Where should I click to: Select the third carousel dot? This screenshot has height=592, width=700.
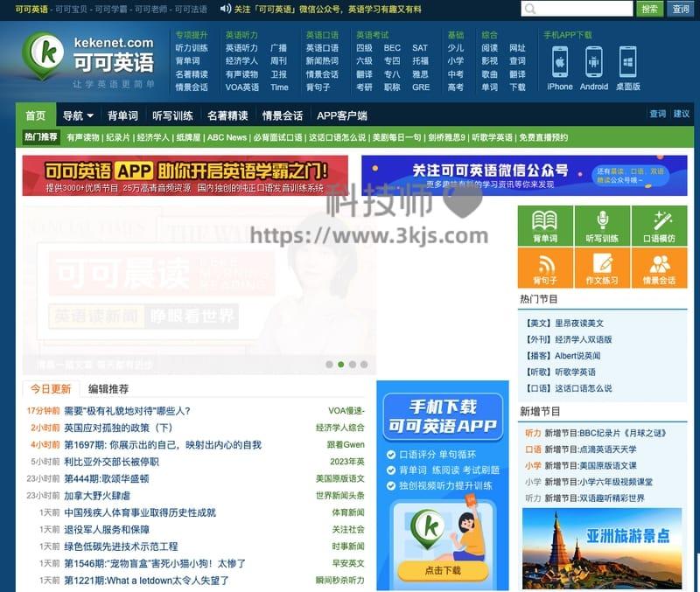tap(353, 365)
